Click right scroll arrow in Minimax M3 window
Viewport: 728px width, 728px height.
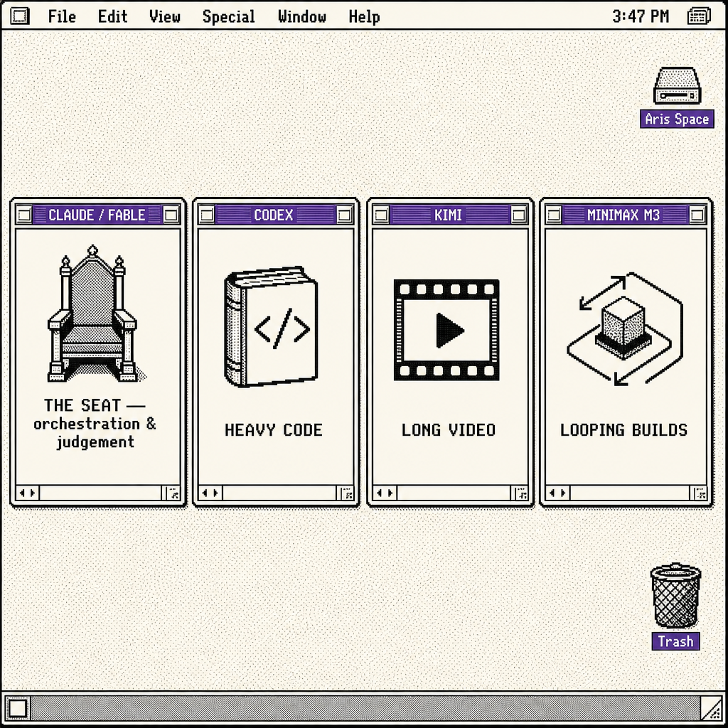pyautogui.click(x=563, y=493)
